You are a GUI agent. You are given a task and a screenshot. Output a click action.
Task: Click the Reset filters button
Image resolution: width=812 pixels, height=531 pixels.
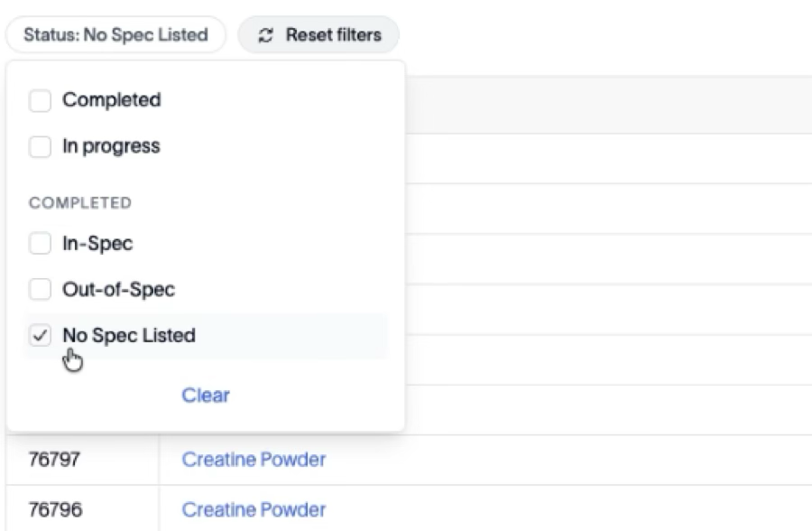318,34
